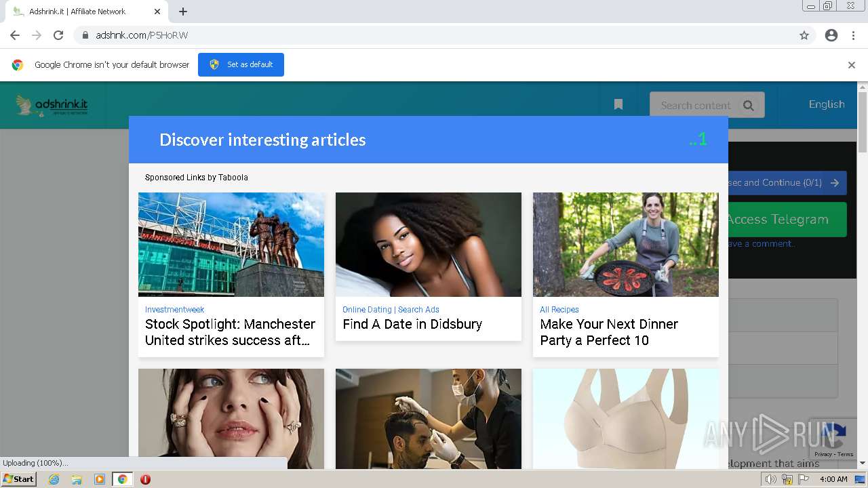This screenshot has height=488, width=868.
Task: Launch Internet Explorer from taskbar
Action: (x=54, y=479)
